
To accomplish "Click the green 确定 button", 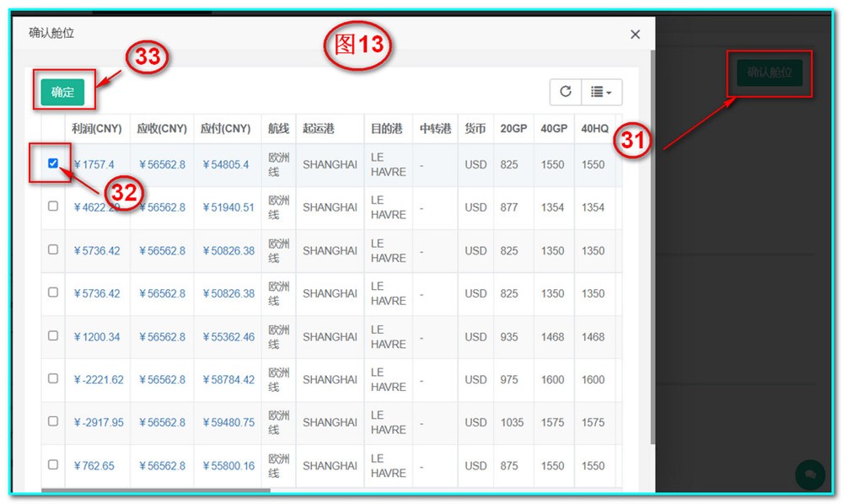I will [62, 92].
